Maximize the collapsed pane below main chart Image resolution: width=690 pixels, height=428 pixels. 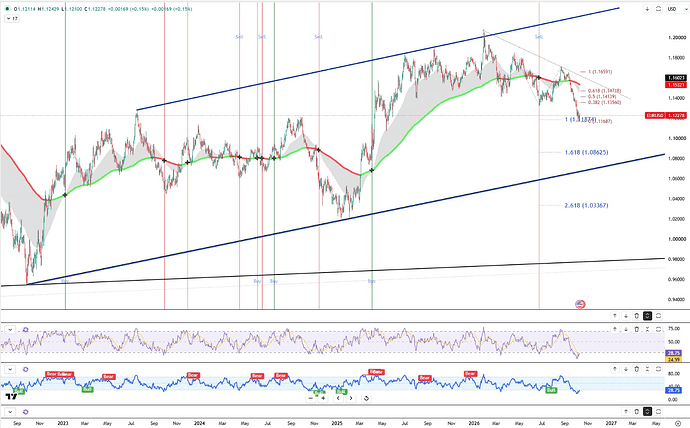[x=658, y=316]
